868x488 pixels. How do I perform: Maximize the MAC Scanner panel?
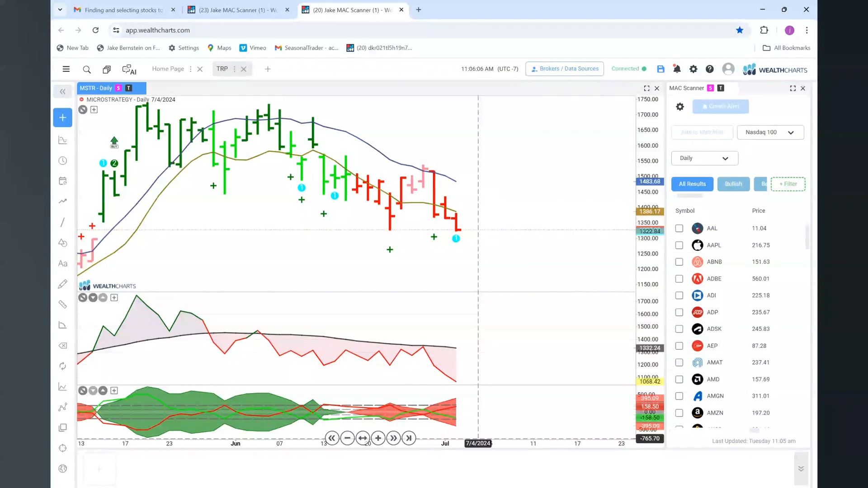(793, 89)
